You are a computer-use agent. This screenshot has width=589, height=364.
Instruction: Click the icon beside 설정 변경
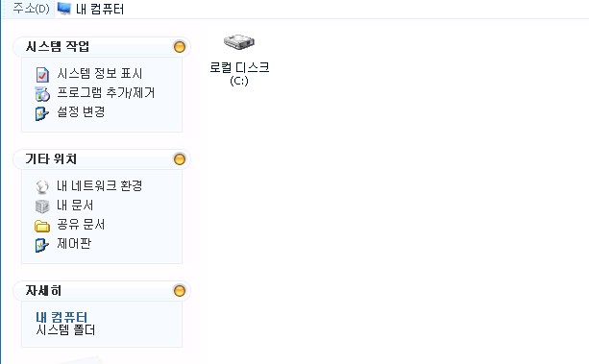click(x=41, y=113)
